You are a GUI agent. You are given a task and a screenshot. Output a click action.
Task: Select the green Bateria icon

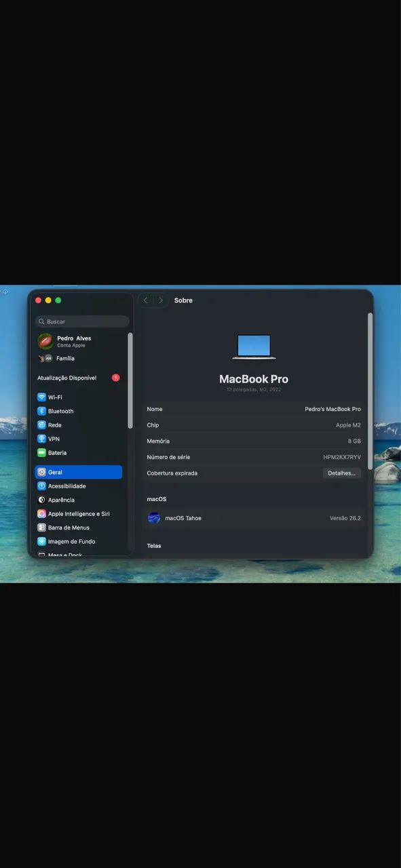point(41,452)
